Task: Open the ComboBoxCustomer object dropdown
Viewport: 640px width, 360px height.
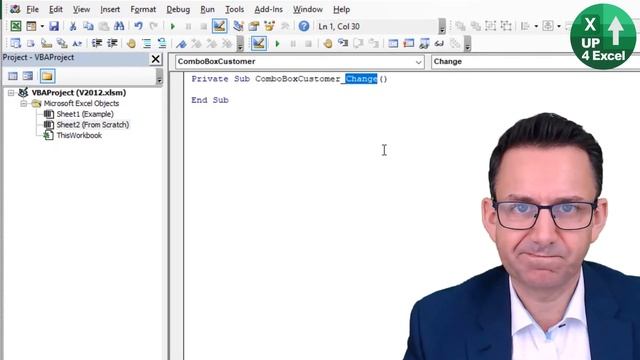Action: (x=418, y=62)
